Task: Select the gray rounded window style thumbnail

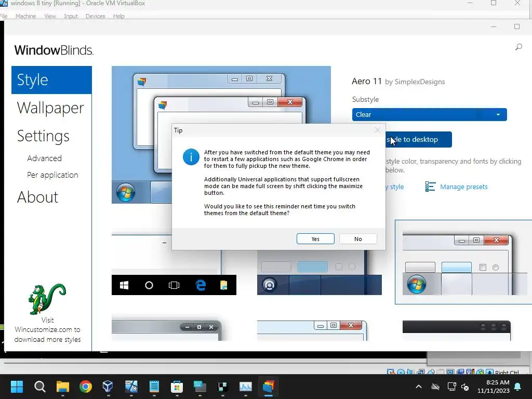Action: (x=166, y=329)
